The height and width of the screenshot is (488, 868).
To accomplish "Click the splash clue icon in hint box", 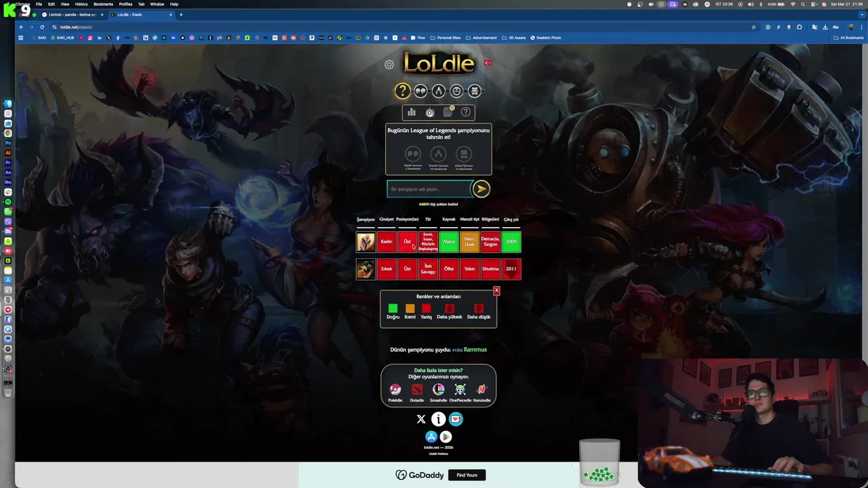I will click(x=463, y=155).
